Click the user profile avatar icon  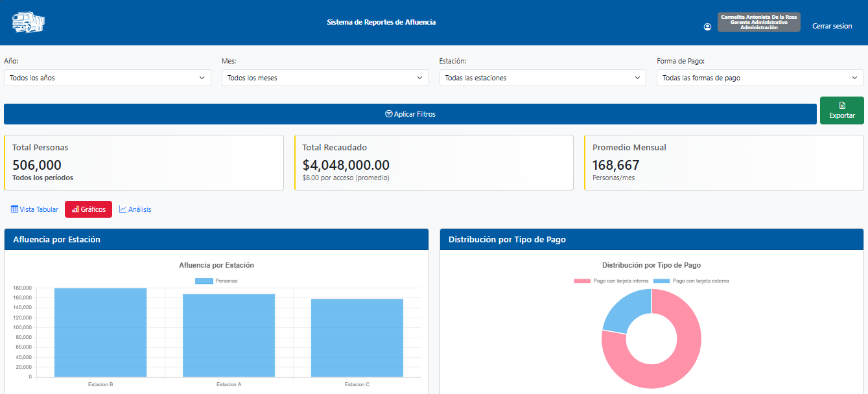coord(707,27)
